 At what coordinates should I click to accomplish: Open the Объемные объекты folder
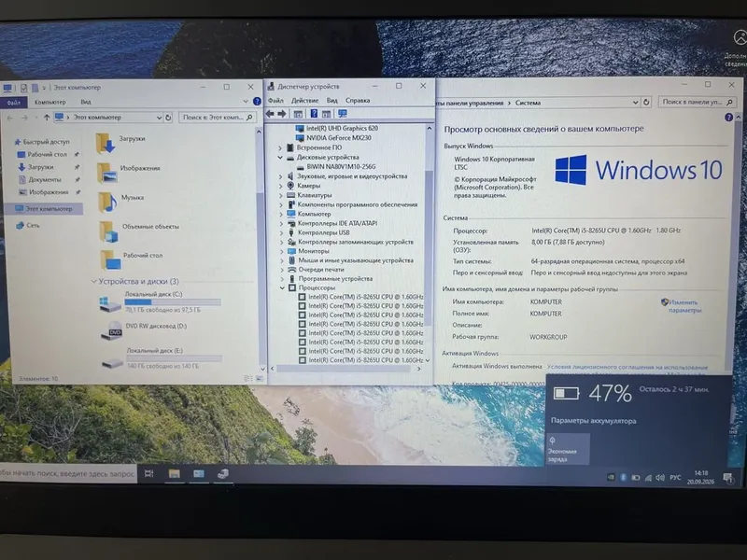pyautogui.click(x=108, y=231)
